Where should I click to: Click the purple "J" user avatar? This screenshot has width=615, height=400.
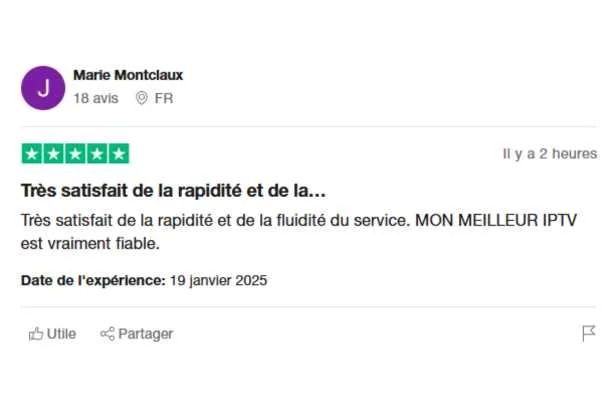43,87
